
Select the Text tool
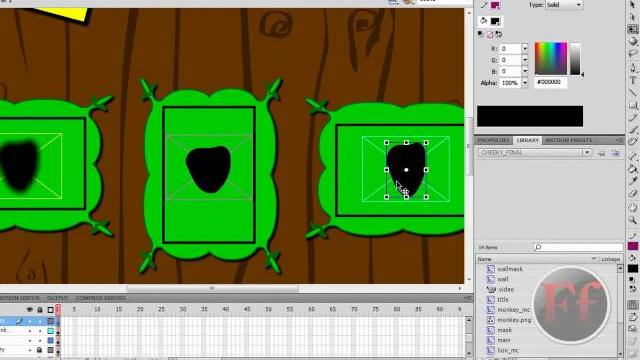pos(633,80)
